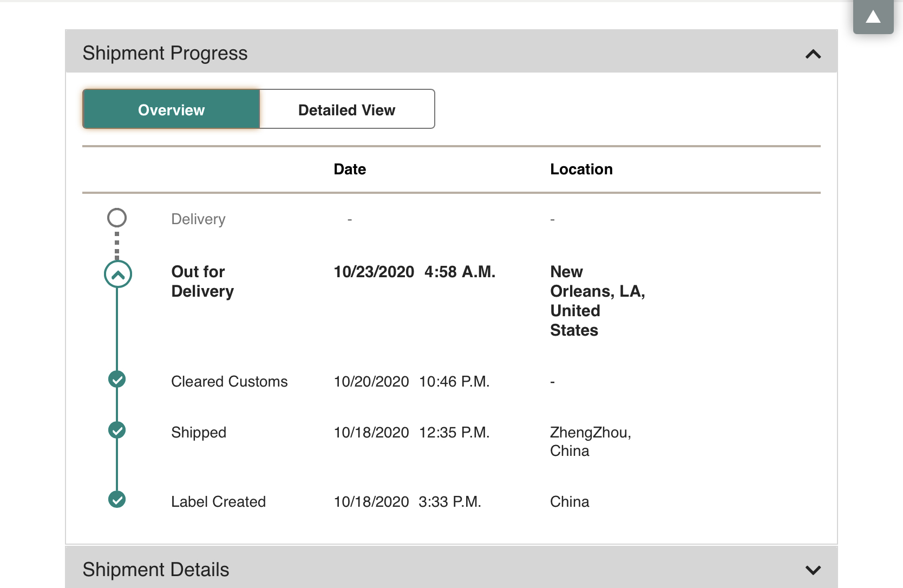This screenshot has height=588, width=903.
Task: Click the empty Delivery status circle
Action: pyautogui.click(x=117, y=218)
